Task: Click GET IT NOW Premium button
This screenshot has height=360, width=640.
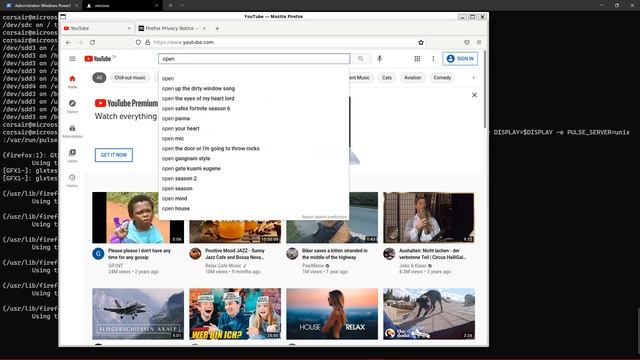Action: click(x=114, y=155)
